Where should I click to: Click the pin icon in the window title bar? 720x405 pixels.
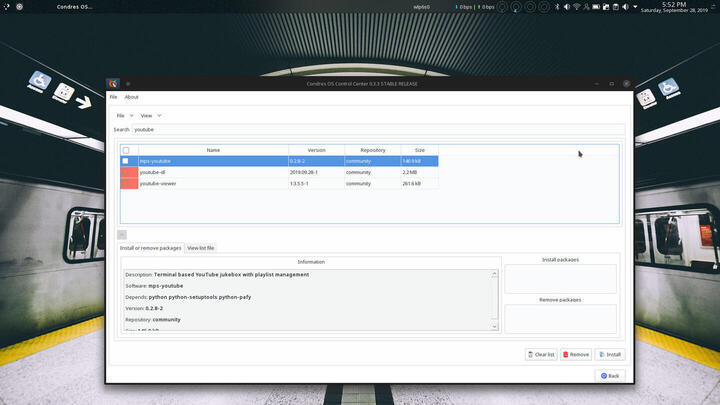128,84
